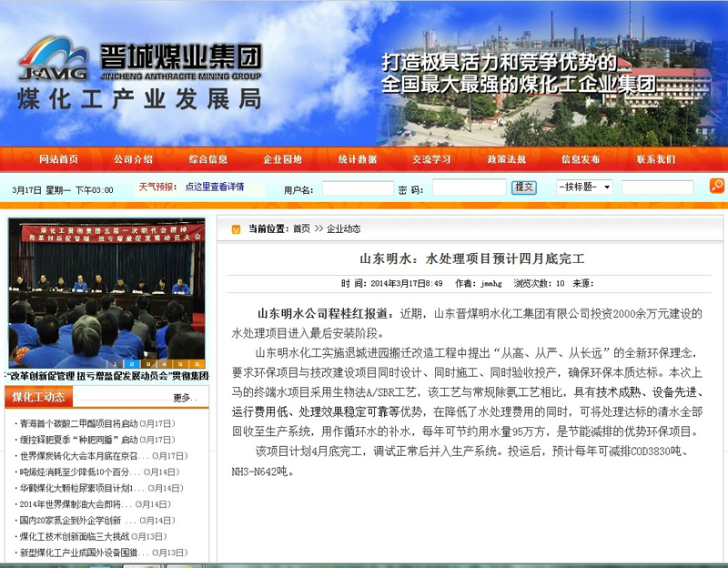Open the 企业园地 menu item
The width and height of the screenshot is (728, 568).
[x=282, y=159]
